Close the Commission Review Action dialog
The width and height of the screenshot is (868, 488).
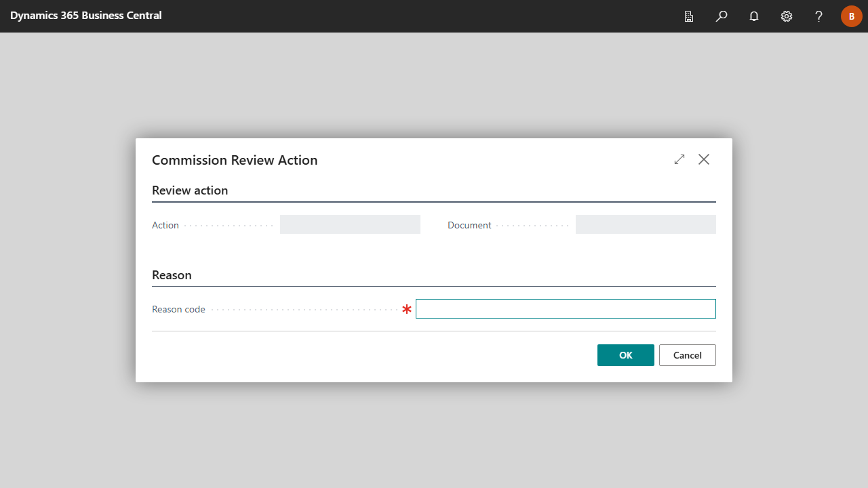pyautogui.click(x=704, y=159)
